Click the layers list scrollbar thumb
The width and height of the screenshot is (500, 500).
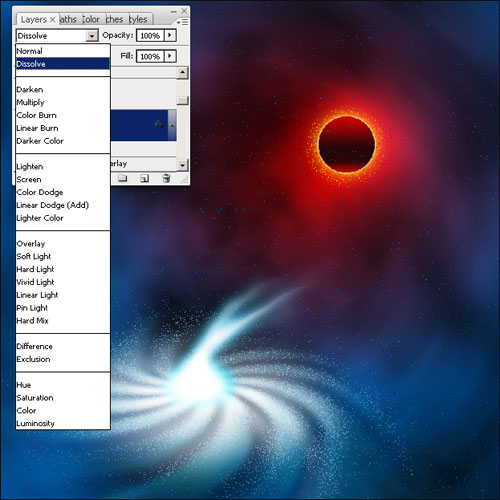182,100
